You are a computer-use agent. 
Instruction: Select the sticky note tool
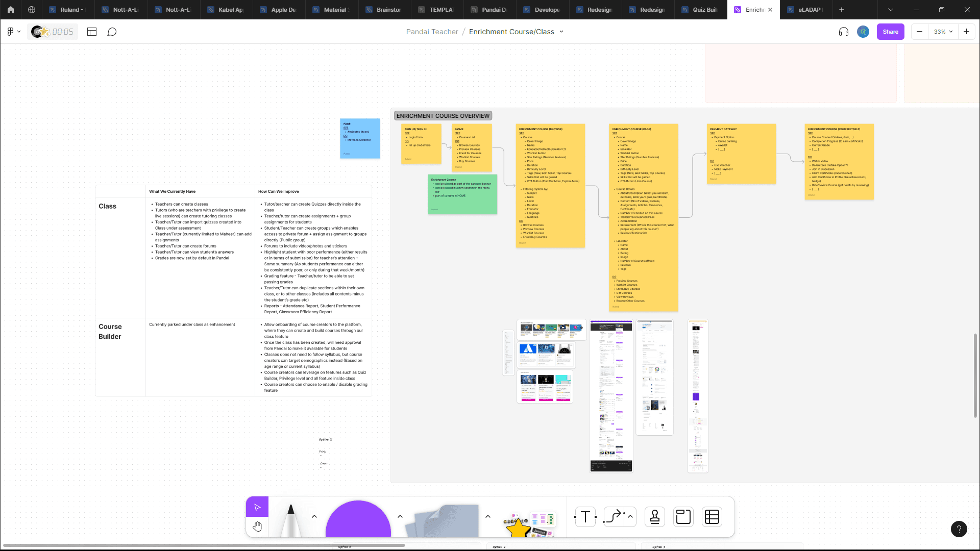click(443, 520)
